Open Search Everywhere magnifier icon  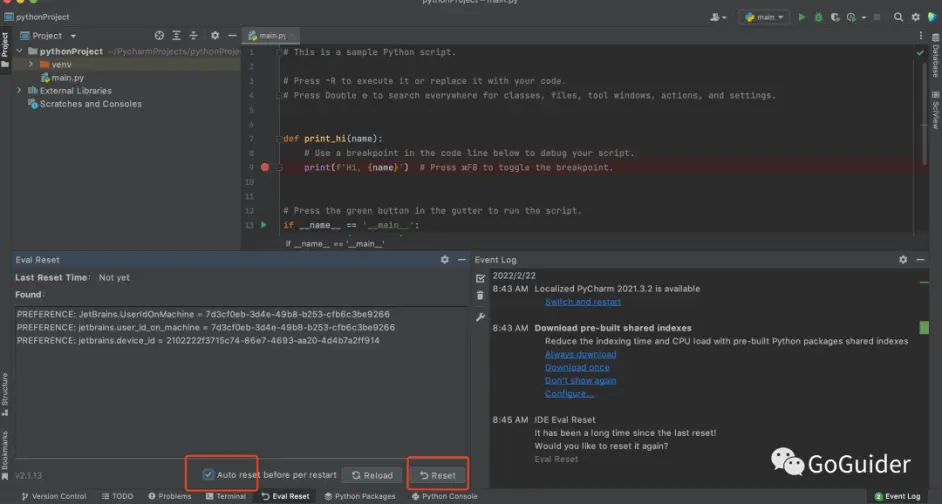coord(898,17)
